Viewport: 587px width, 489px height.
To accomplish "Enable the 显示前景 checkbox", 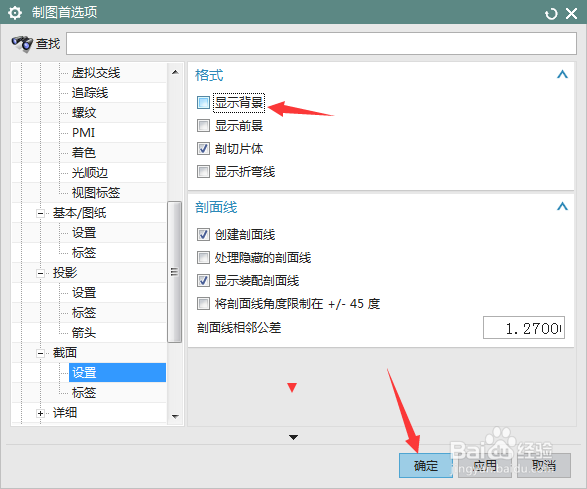I will click(203, 125).
